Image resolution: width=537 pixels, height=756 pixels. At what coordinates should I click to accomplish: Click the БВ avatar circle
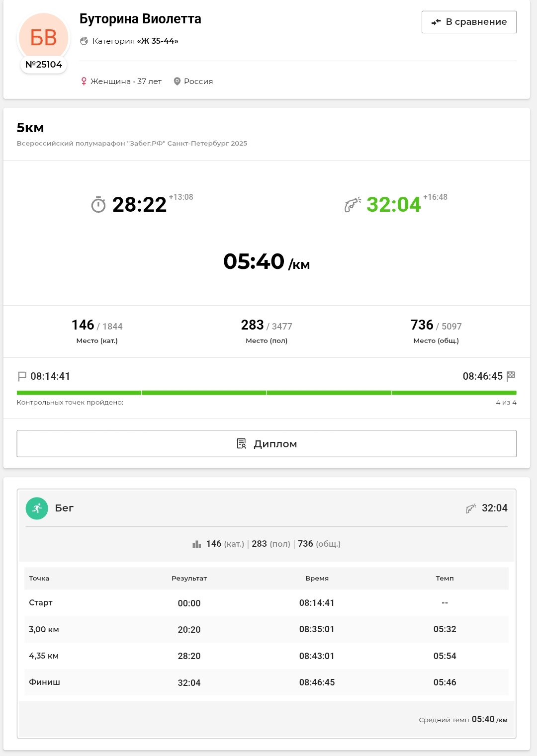point(43,38)
